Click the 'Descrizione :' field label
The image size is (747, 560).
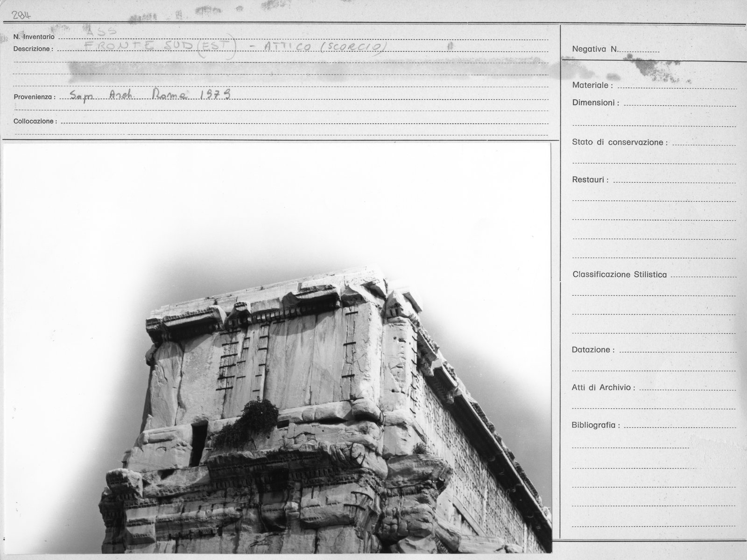pos(33,49)
